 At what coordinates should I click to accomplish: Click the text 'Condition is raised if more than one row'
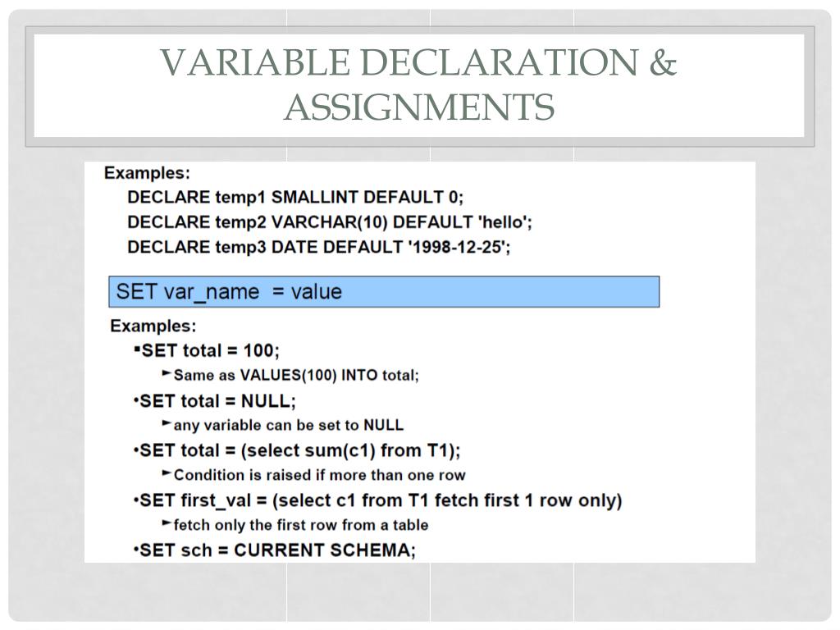(320, 475)
